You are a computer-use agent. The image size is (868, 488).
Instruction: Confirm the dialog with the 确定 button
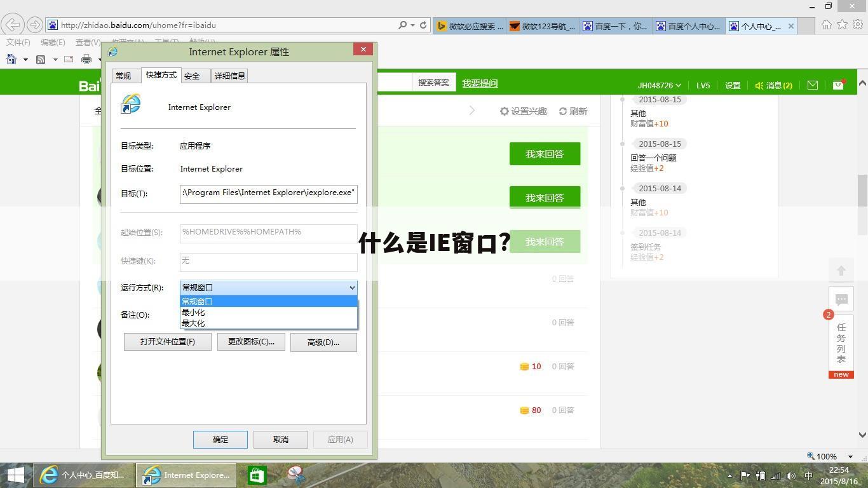click(x=220, y=439)
